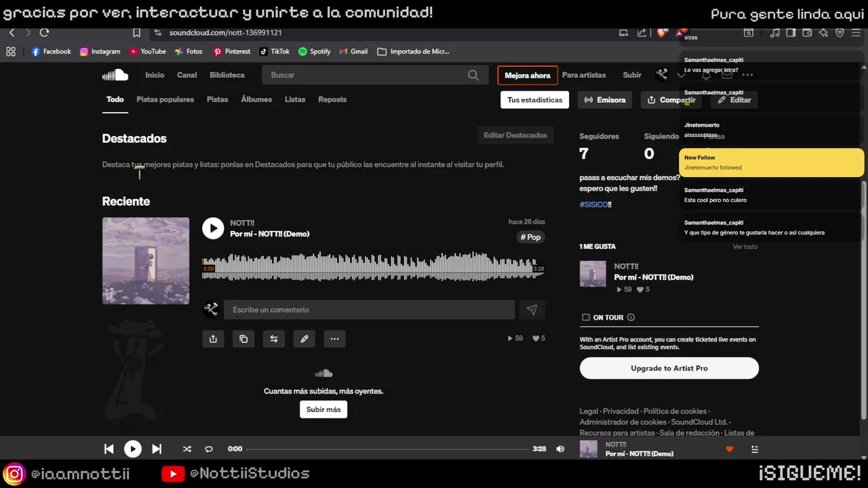The width and height of the screenshot is (868, 488).
Task: Send comment with the paper plane icon
Action: pos(532,310)
